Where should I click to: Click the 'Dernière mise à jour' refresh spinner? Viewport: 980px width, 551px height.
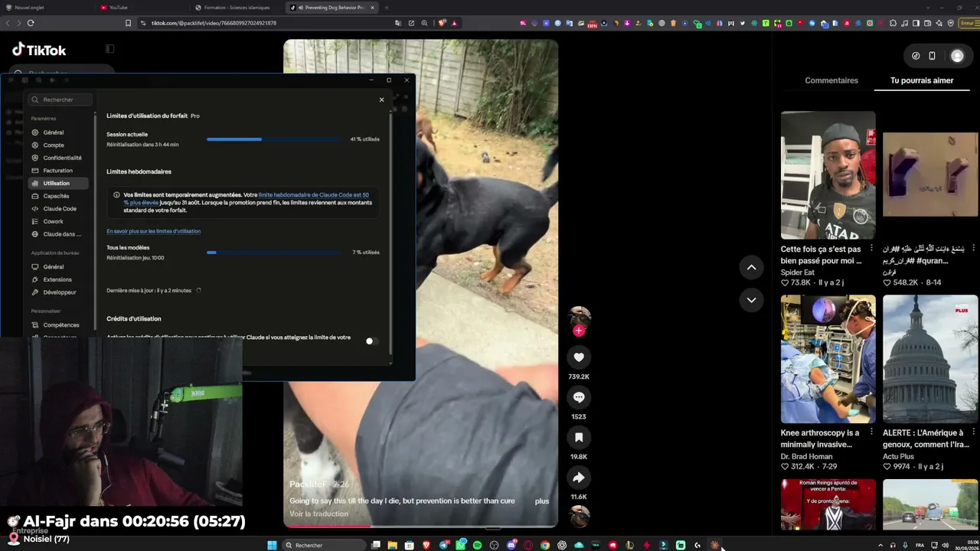[x=199, y=291]
